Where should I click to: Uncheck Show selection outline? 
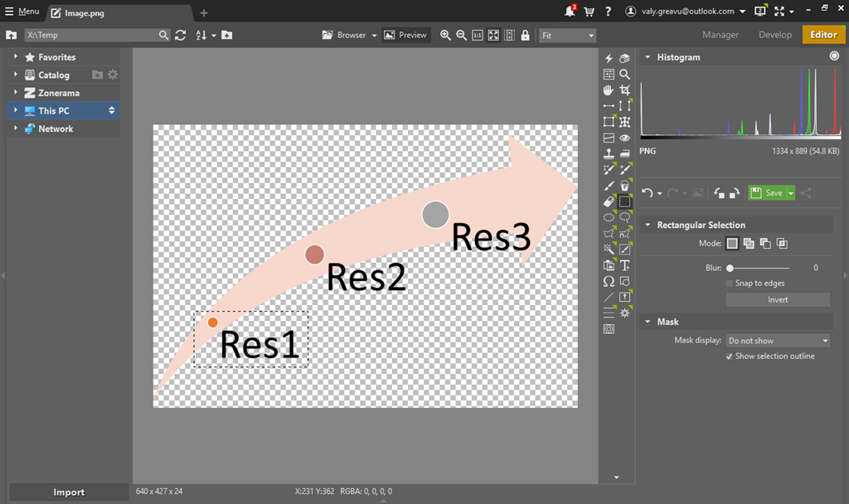click(729, 356)
